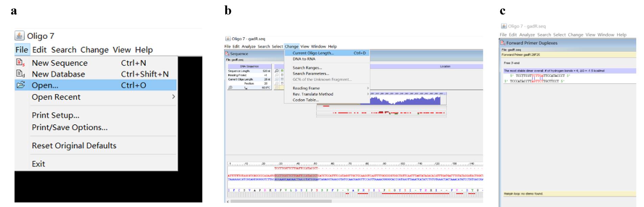
Task: Open Select menu left of the highlighted Change menu
Action: pos(277,46)
